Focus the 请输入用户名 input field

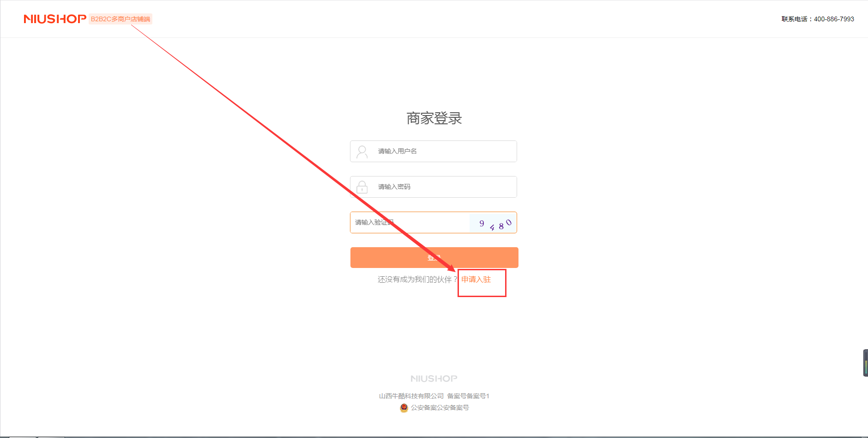(x=434, y=151)
